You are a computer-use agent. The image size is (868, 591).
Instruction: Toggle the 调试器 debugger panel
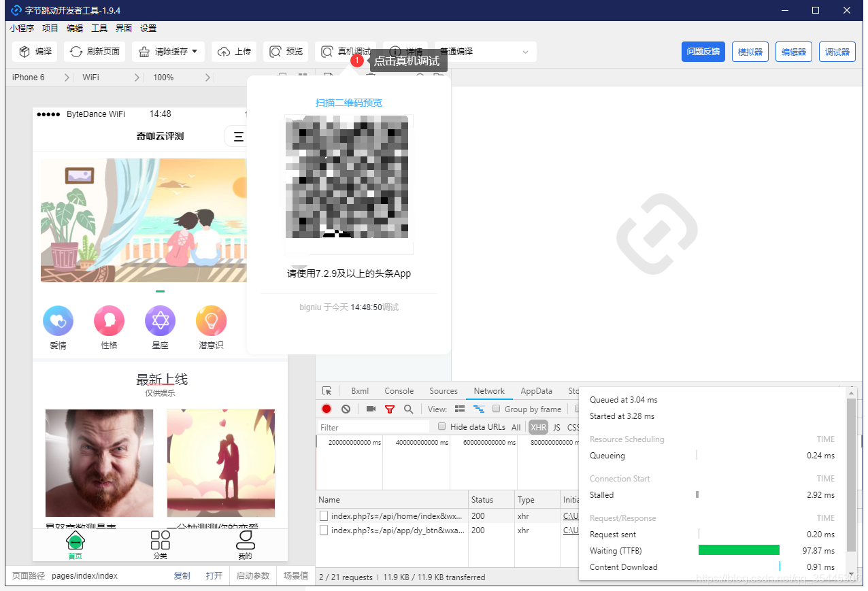(837, 52)
